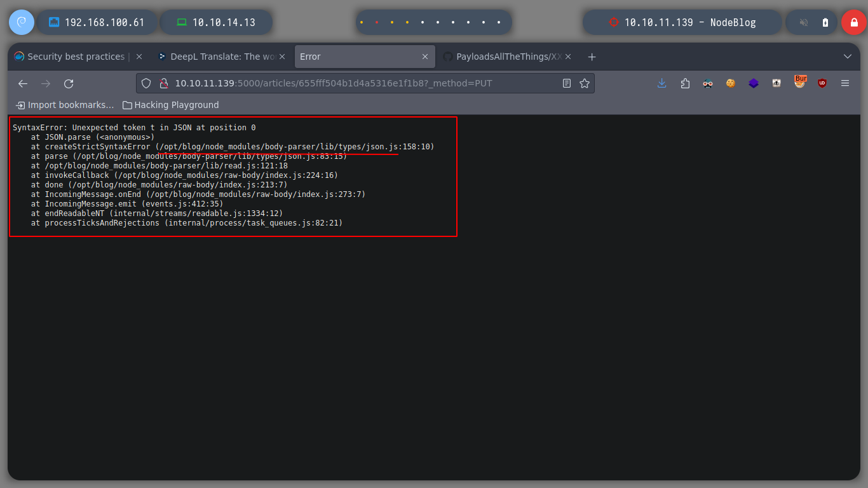Expand the list all tabs chevron
868x488 pixels.
click(847, 57)
